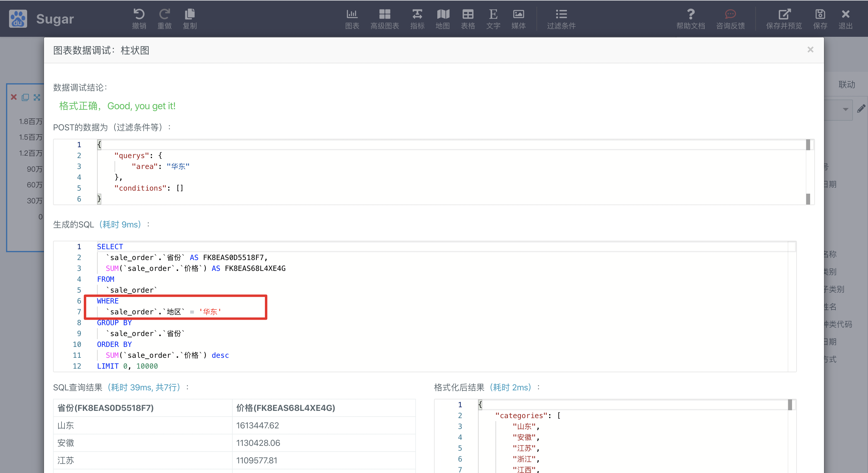Click the GROUP BY keyword line

[114, 322]
